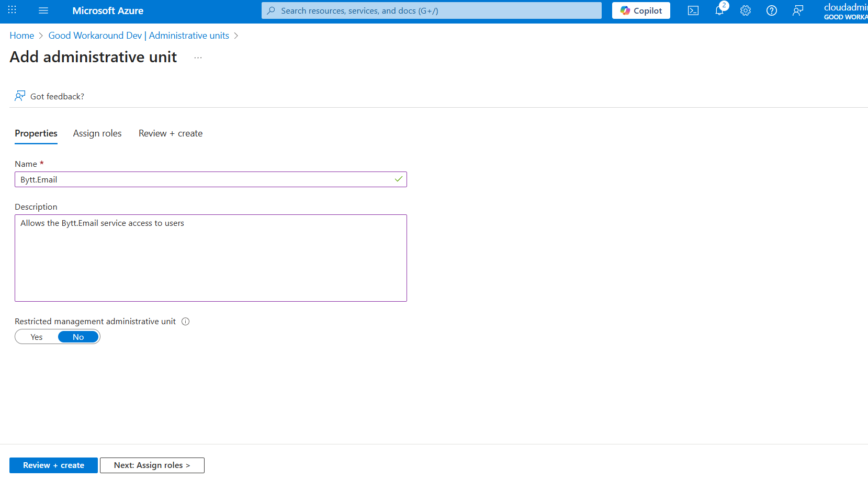Image resolution: width=868 pixels, height=480 pixels.
Task: Click the blue Review + create button
Action: pos(53,465)
